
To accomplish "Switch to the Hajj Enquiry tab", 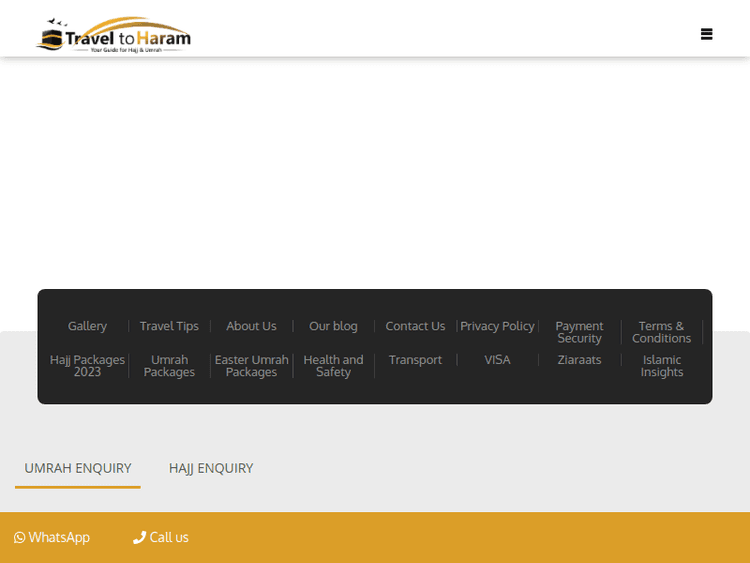I will pos(211,468).
